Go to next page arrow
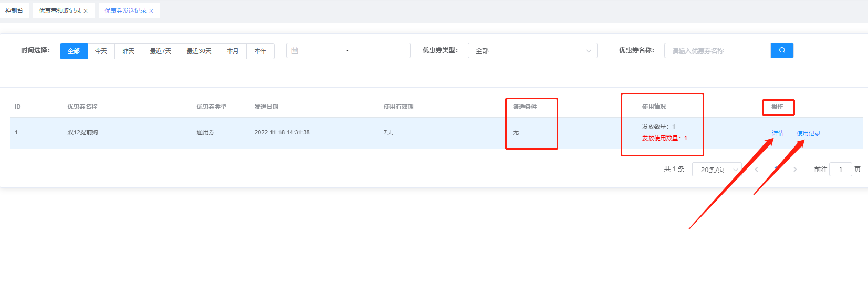868x295 pixels. tap(795, 170)
